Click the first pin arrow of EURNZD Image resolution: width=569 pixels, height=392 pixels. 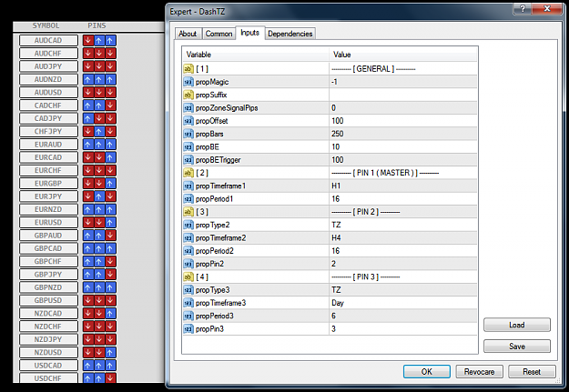click(x=87, y=209)
